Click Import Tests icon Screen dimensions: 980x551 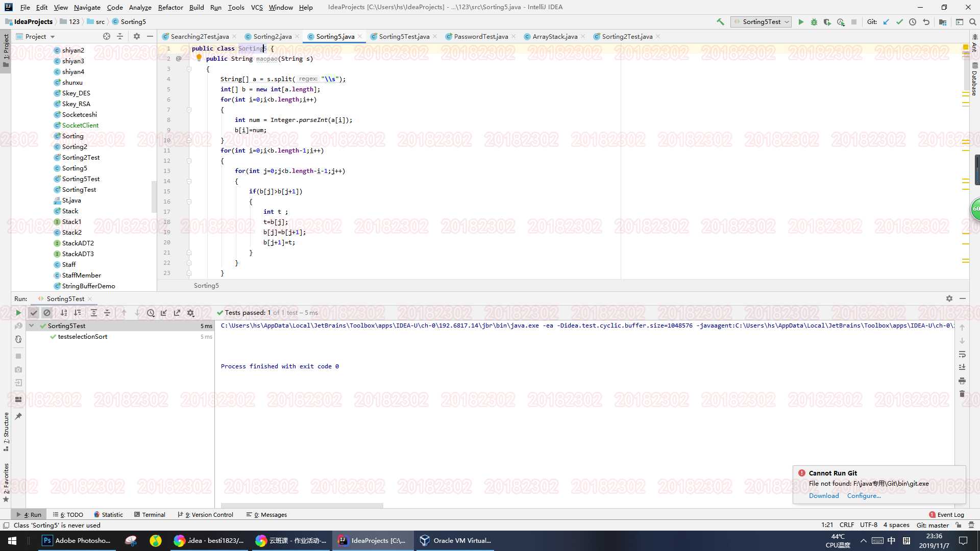pyautogui.click(x=164, y=313)
